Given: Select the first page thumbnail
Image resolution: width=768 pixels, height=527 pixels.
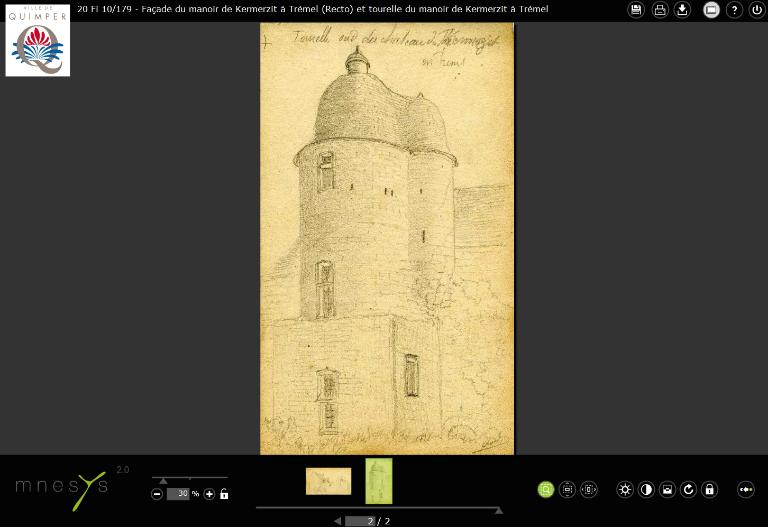Looking at the screenshot, I should (x=328, y=481).
